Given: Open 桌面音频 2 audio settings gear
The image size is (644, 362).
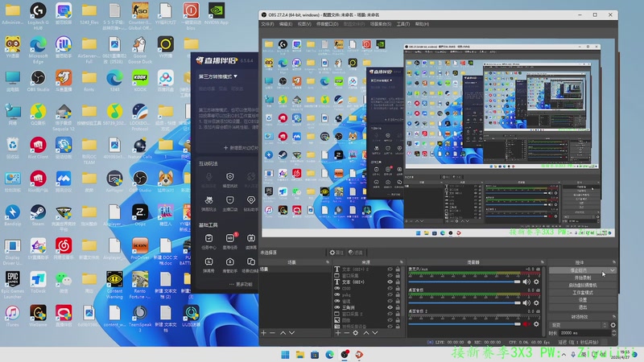Looking at the screenshot, I should point(536,324).
